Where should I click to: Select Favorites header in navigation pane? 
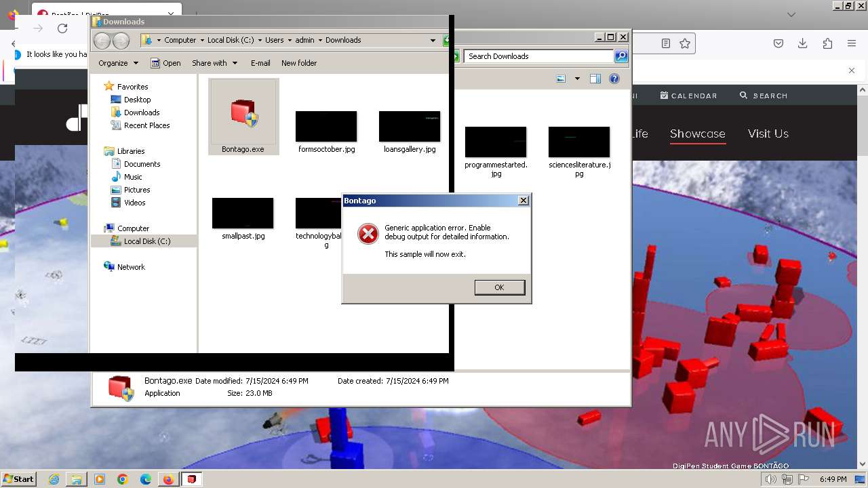coord(132,87)
